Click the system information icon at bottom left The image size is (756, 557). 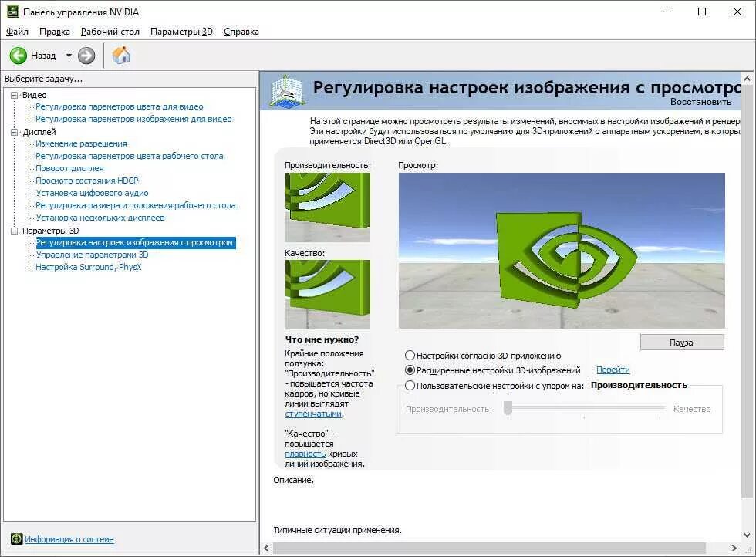point(16,538)
